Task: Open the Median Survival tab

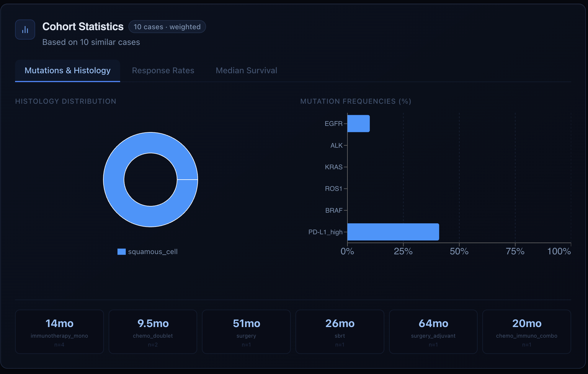Action: (246, 71)
